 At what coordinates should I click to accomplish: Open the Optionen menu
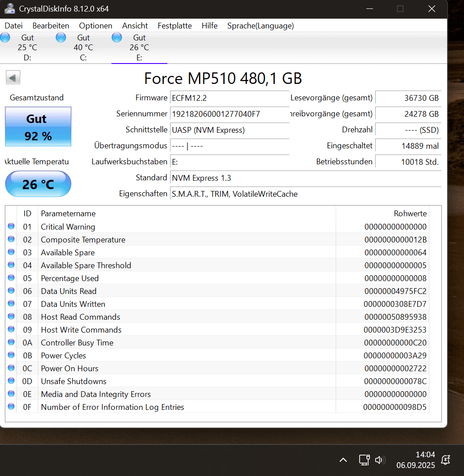click(x=95, y=26)
